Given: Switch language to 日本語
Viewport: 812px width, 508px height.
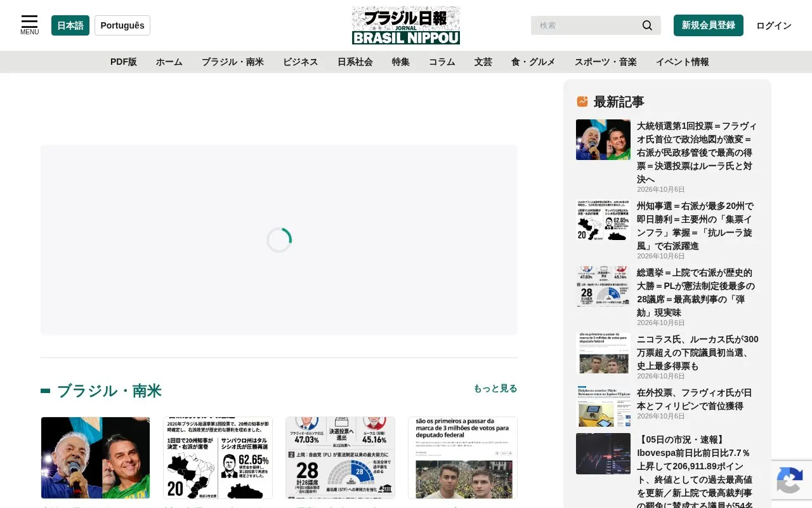Looking at the screenshot, I should click(70, 25).
